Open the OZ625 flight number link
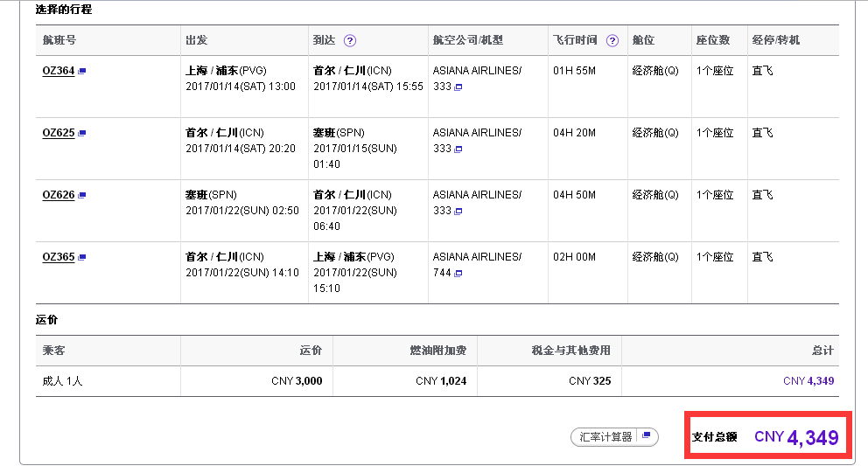 (x=58, y=133)
